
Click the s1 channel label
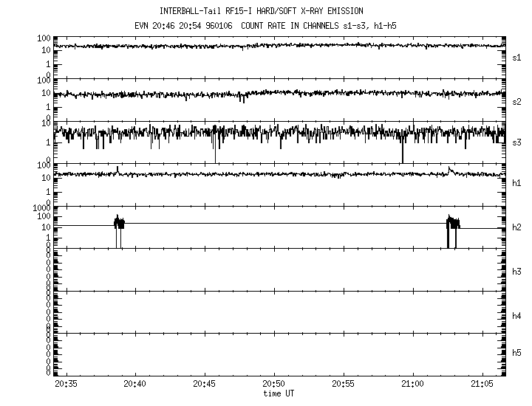(516, 57)
